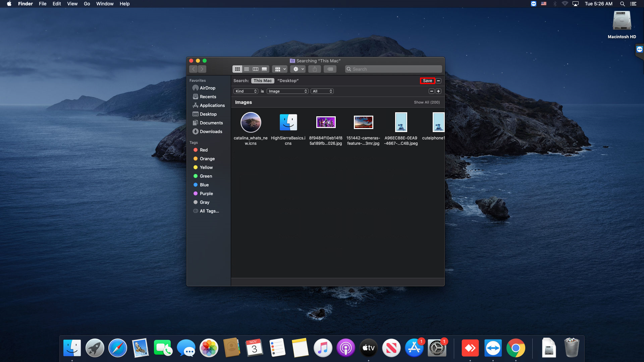This screenshot has width=644, height=362.
Task: Open System Preferences from the Dock
Action: coord(437,348)
